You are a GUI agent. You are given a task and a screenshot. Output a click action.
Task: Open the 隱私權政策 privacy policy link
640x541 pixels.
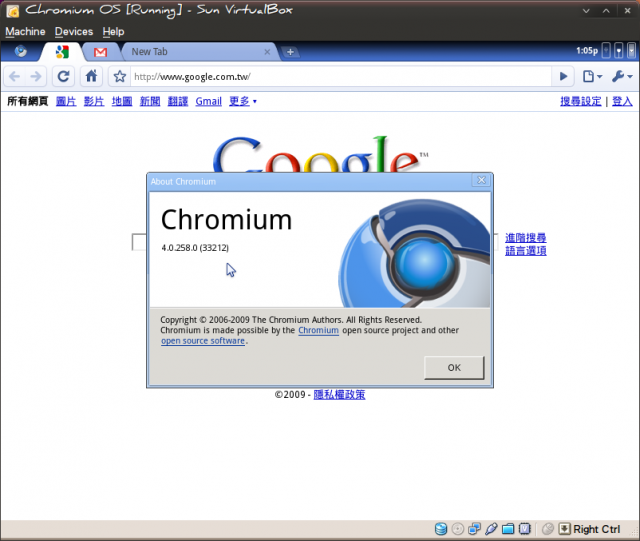coord(339,394)
